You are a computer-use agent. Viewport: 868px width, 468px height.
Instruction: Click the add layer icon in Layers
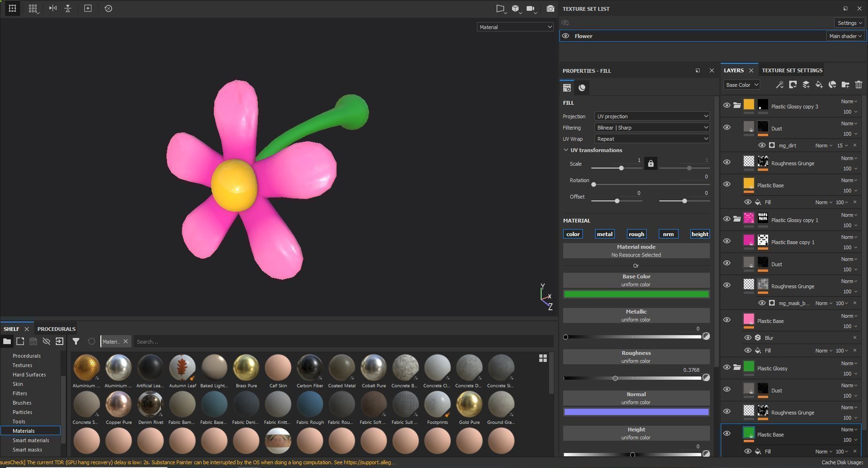[806, 85]
